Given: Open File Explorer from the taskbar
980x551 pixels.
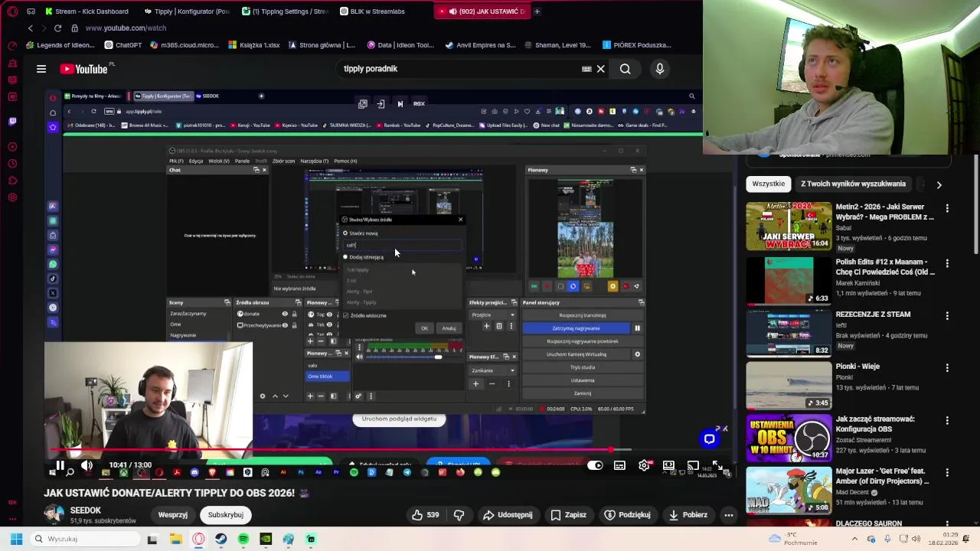Looking at the screenshot, I should tap(175, 539).
